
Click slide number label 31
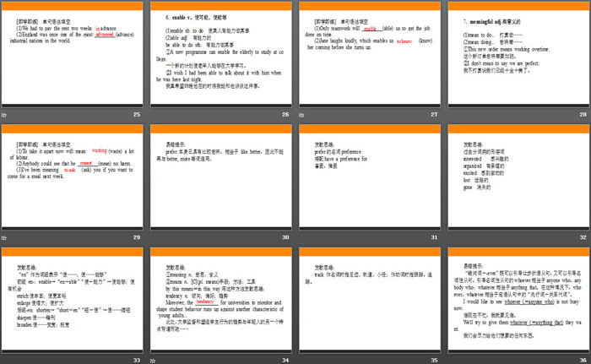(434, 237)
